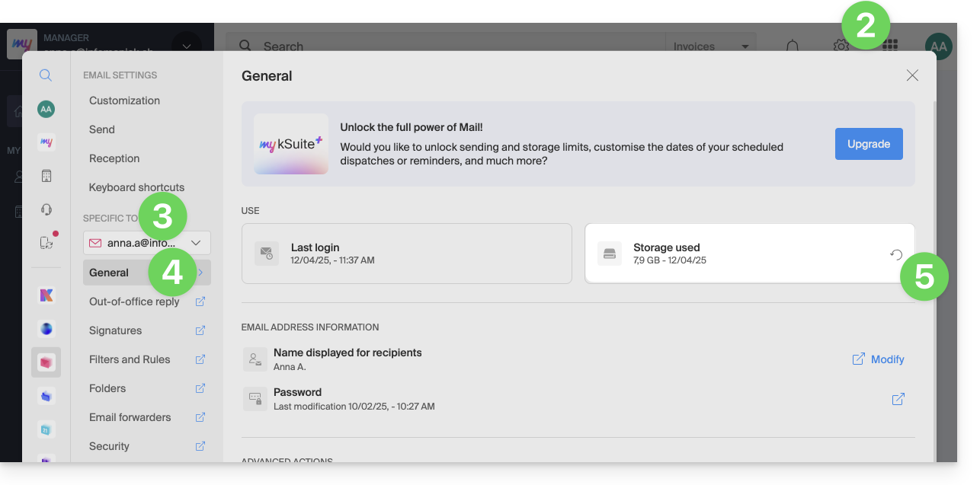This screenshot has height=485, width=980.
Task: Open the Filters and Rules section
Action: click(130, 359)
